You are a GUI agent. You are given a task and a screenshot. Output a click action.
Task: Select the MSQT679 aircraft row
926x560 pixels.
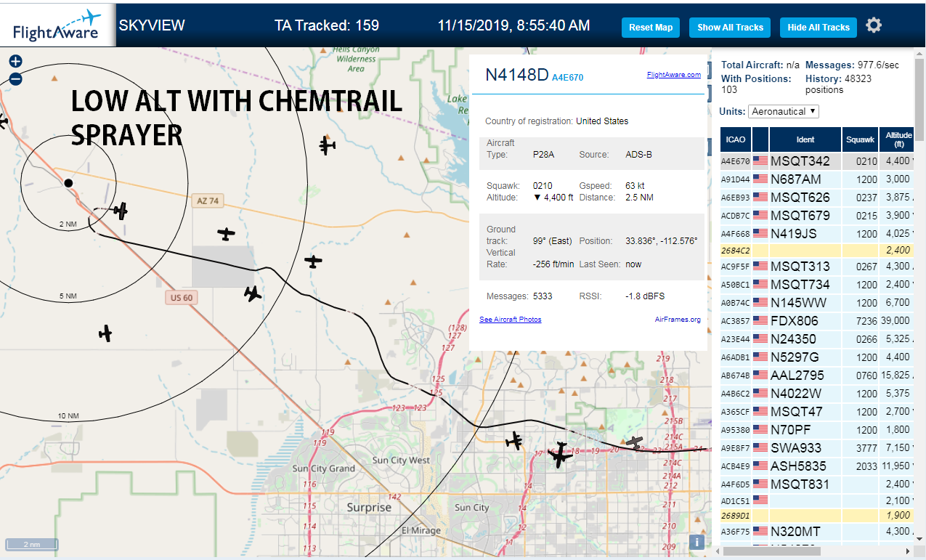817,216
